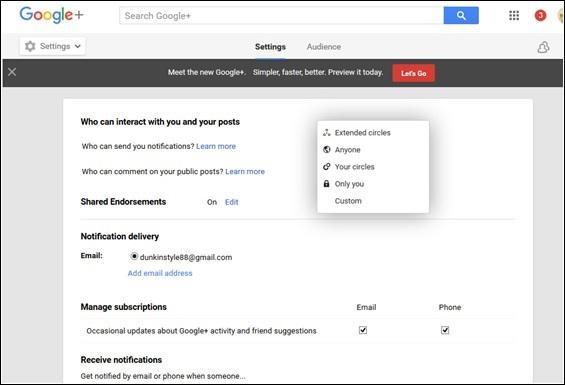This screenshot has width=565, height=385.
Task: Switch to the Audience tab
Action: [x=324, y=47]
